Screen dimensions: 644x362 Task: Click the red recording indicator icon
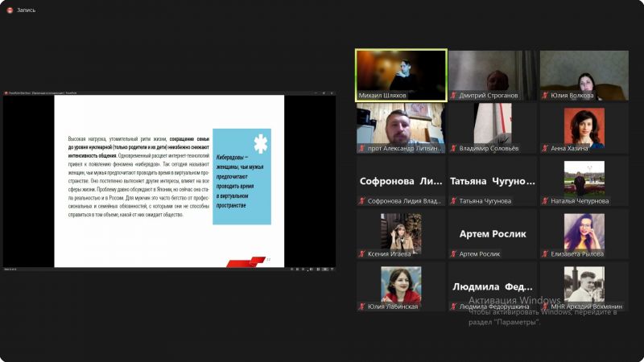(10, 10)
